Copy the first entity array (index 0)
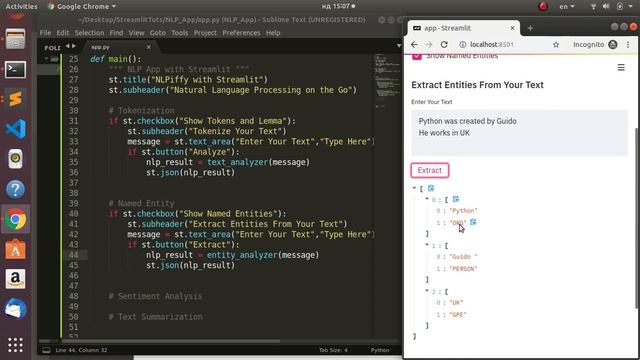640x360 pixels. [456, 199]
